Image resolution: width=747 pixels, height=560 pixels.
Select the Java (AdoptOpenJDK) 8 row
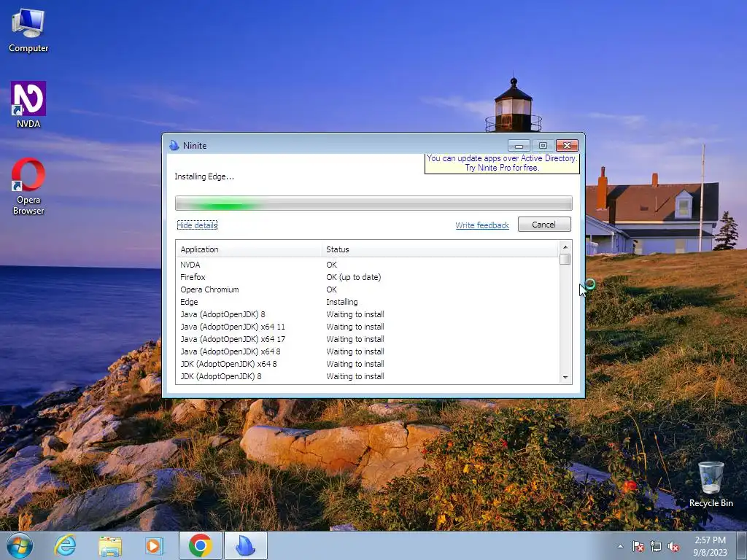(x=367, y=314)
